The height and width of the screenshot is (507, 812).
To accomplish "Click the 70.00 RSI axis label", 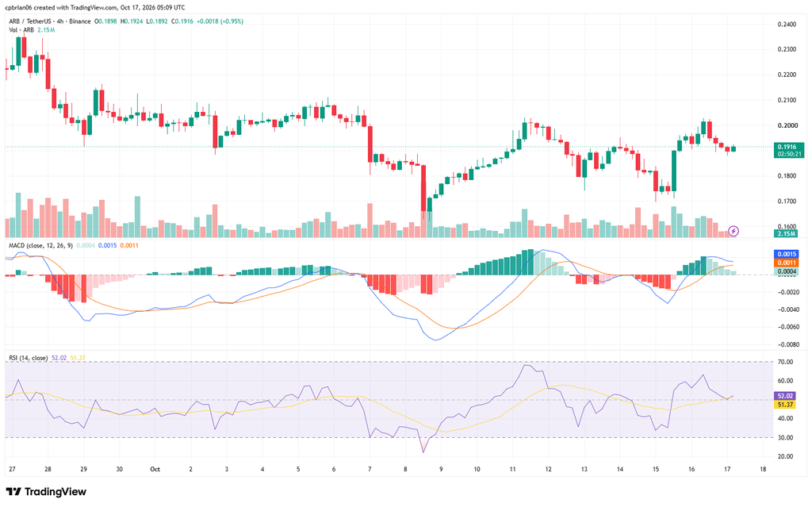I will tap(785, 362).
